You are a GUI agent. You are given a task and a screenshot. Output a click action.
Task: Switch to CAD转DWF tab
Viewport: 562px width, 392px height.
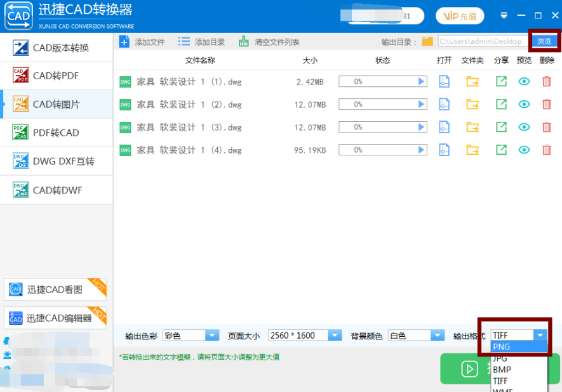point(57,190)
